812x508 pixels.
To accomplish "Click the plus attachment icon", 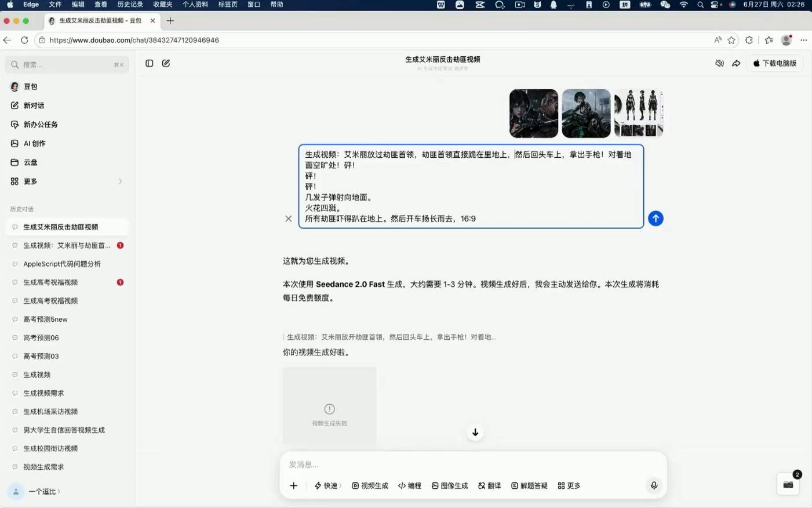I will click(294, 486).
